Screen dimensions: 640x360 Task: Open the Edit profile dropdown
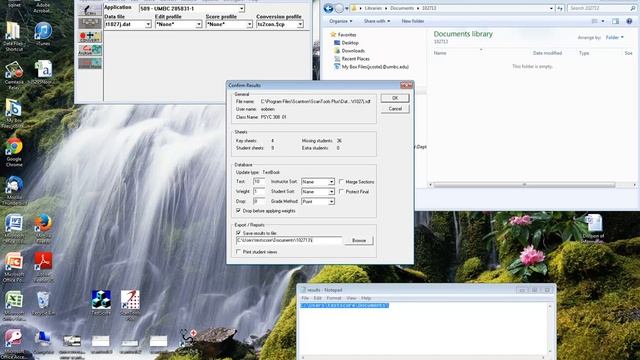pyautogui.click(x=199, y=24)
